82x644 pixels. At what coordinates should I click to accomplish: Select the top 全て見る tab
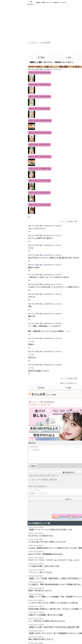click(x=41, y=58)
